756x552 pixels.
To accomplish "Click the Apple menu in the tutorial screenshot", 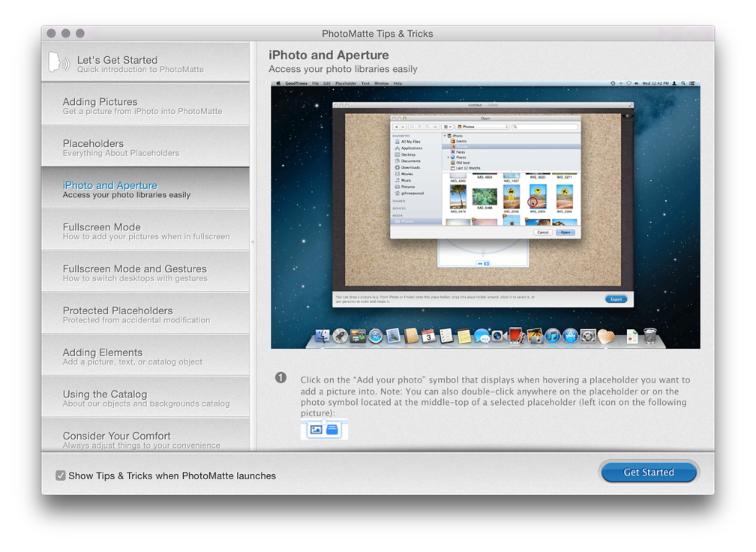I will (278, 83).
